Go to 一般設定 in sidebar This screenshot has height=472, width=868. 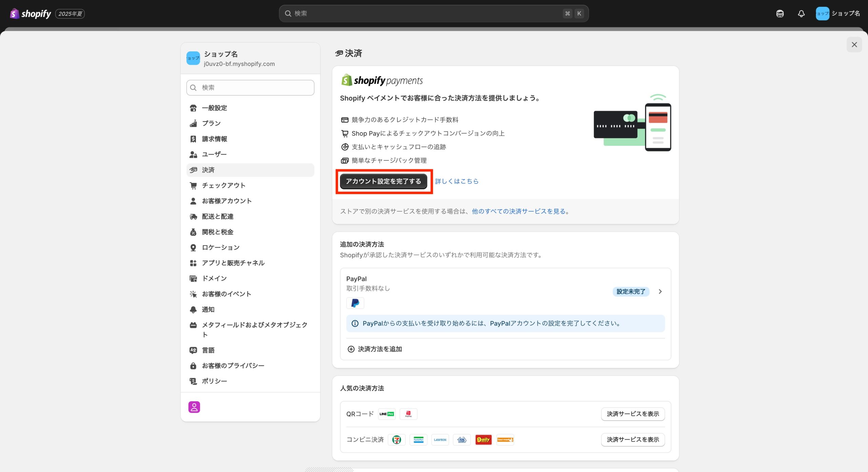pos(214,108)
